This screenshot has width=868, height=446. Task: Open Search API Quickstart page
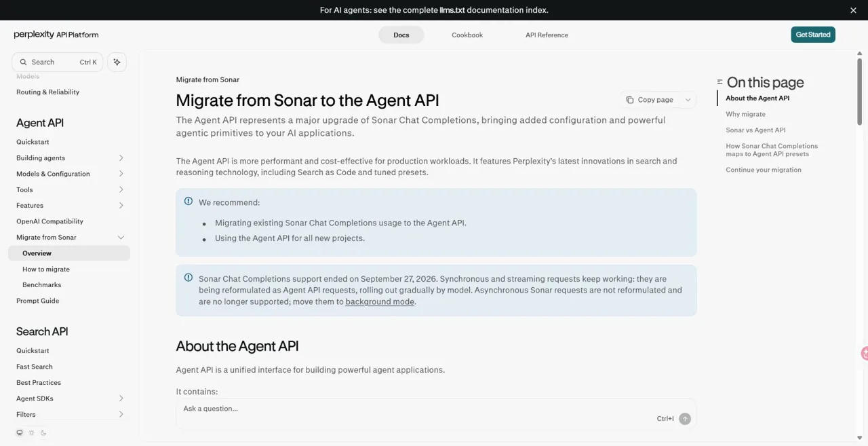click(33, 351)
